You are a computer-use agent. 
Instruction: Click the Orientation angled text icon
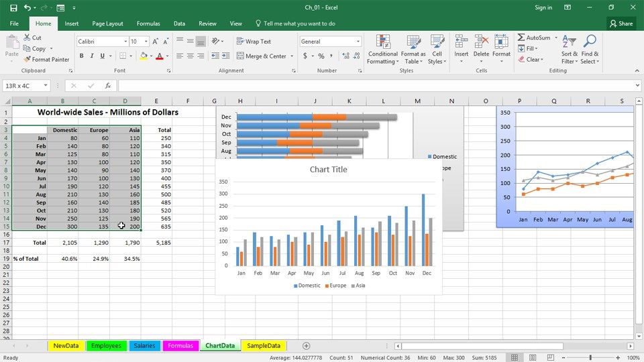click(x=215, y=41)
